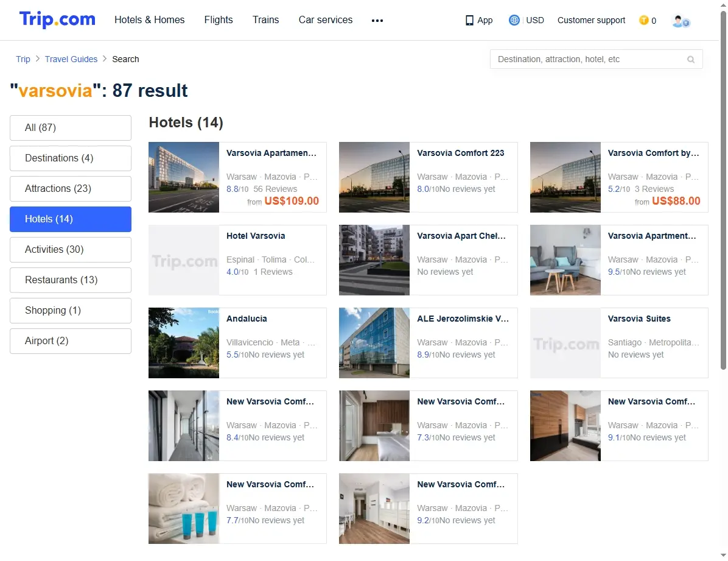Open Andalucia hotel thumbnail
The image size is (728, 561).
pos(184,342)
